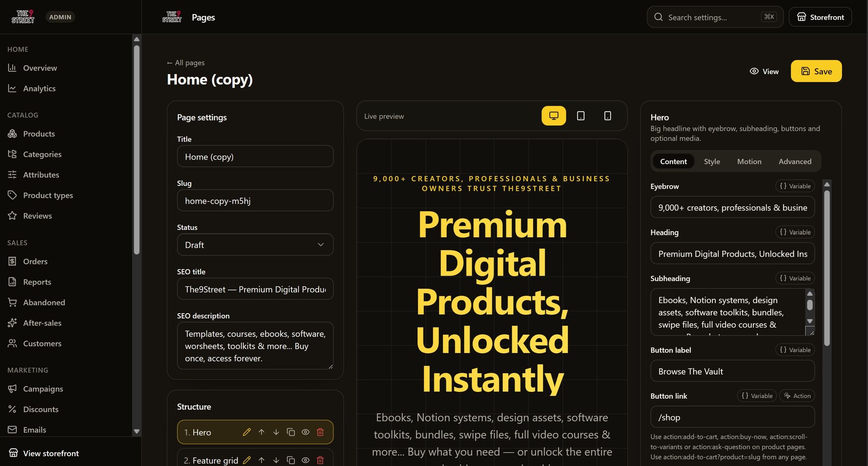This screenshot has height=466, width=868.
Task: Click Action button for Button link
Action: tap(797, 396)
